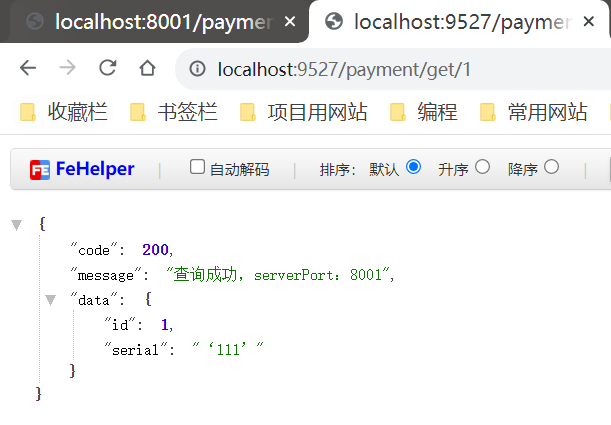Reload the page with the refresh icon

point(108,68)
